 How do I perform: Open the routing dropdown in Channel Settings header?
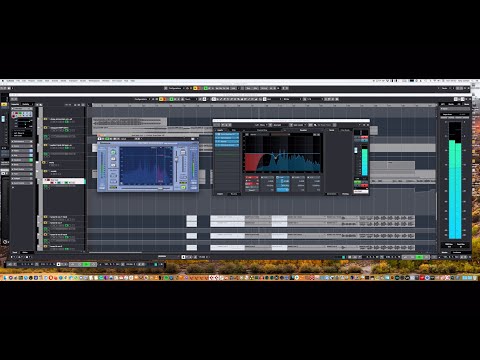coord(262,125)
